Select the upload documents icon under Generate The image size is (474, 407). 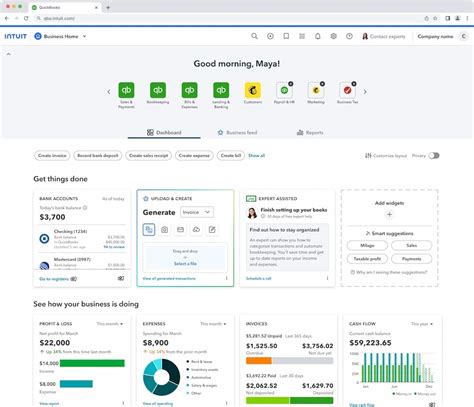point(149,230)
